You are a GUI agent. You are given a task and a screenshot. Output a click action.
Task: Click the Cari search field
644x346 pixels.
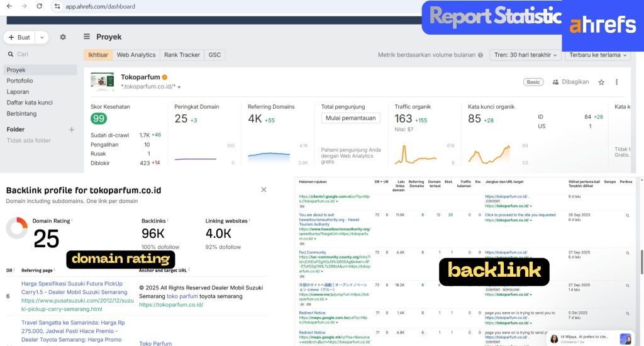pyautogui.click(x=38, y=54)
